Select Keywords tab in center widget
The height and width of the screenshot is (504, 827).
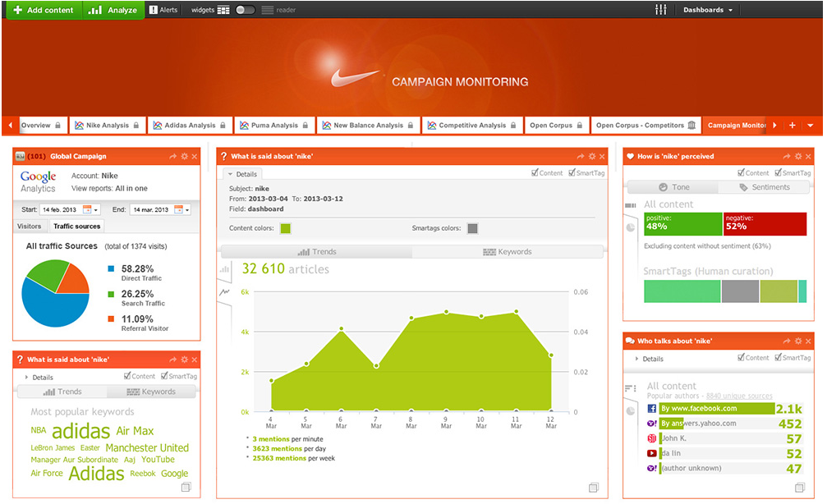pyautogui.click(x=508, y=252)
